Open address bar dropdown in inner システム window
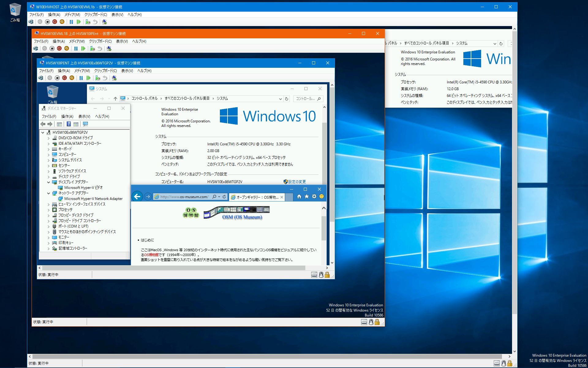 click(x=280, y=99)
